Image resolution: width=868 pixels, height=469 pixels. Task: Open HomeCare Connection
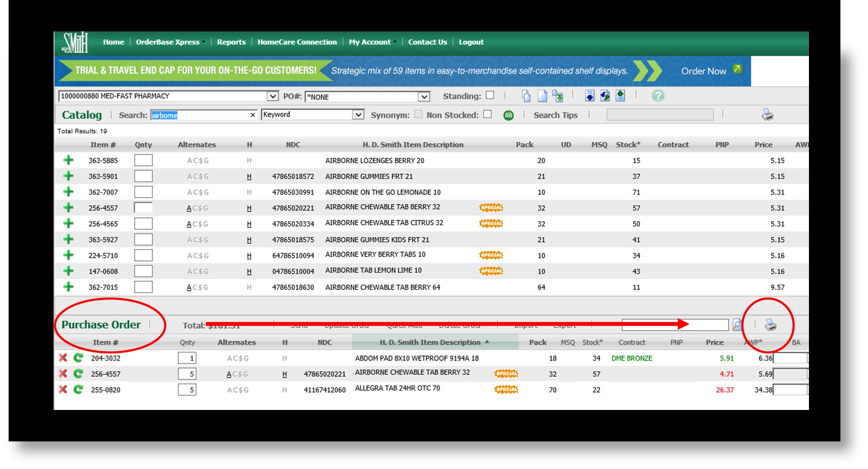tap(297, 42)
